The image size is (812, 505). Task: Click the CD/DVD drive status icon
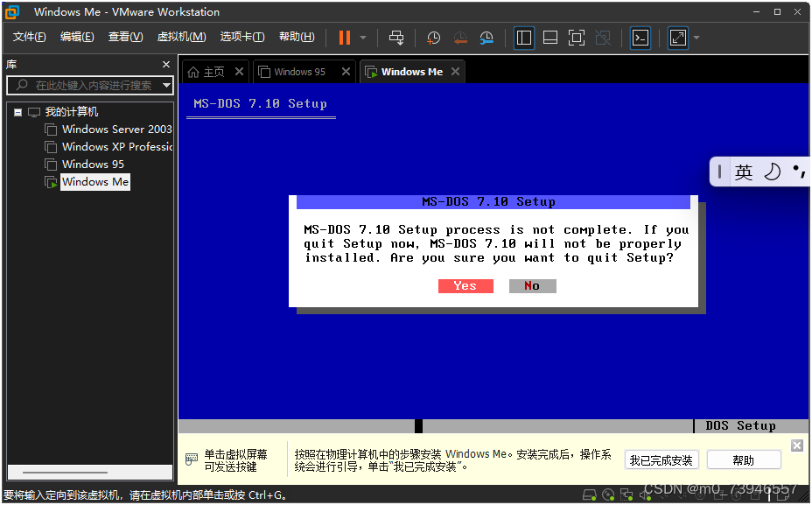[x=608, y=495]
